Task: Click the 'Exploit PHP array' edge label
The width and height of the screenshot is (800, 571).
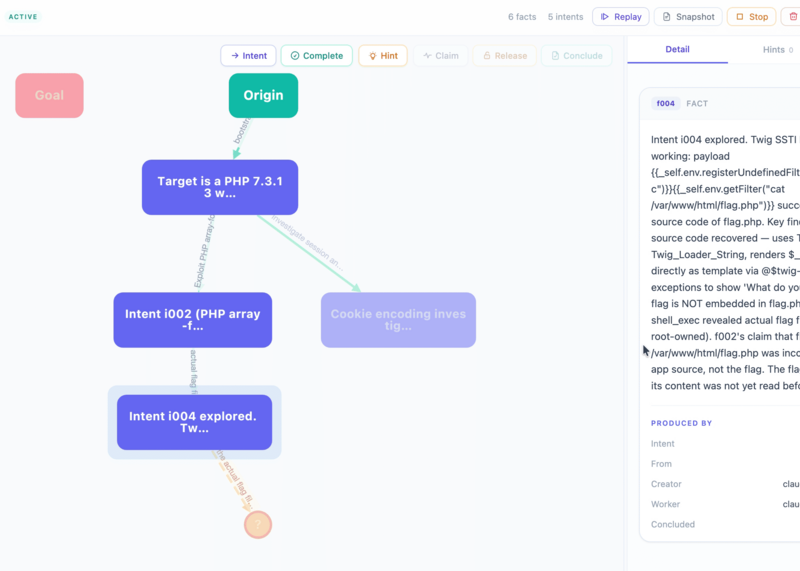Action: pos(204,252)
